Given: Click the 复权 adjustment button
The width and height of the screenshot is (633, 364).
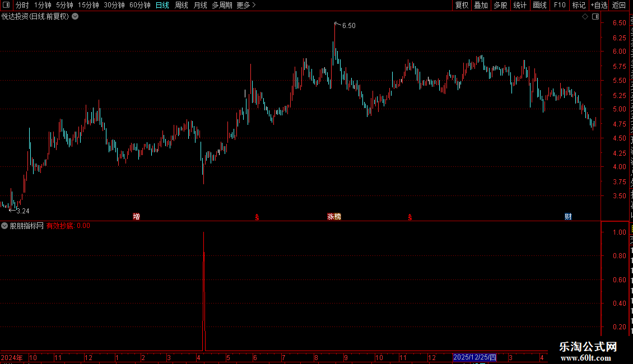Looking at the screenshot, I should [462, 5].
